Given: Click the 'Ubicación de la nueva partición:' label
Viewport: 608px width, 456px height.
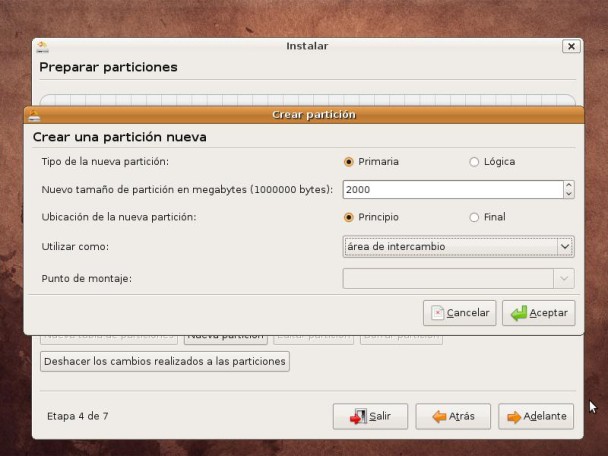Looking at the screenshot, I should pyautogui.click(x=119, y=217).
